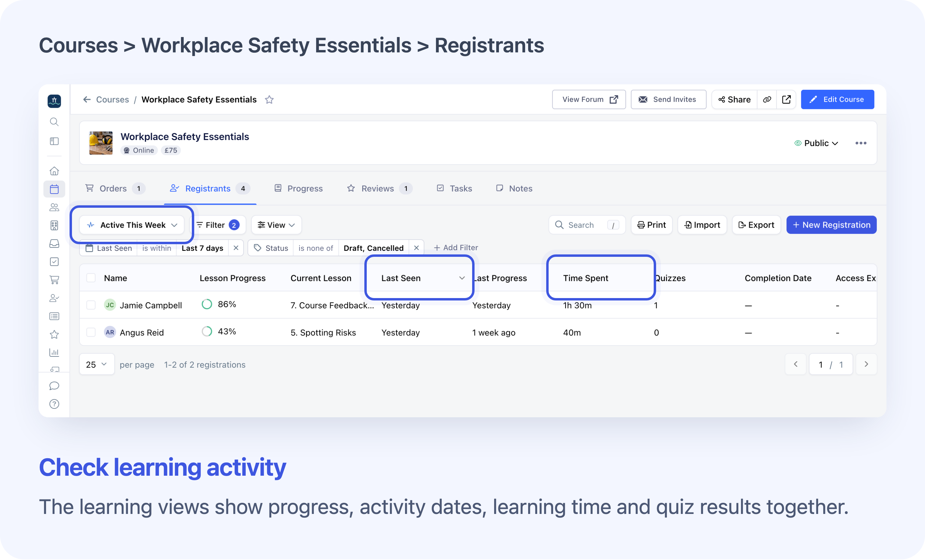Click the Export button

[756, 225]
